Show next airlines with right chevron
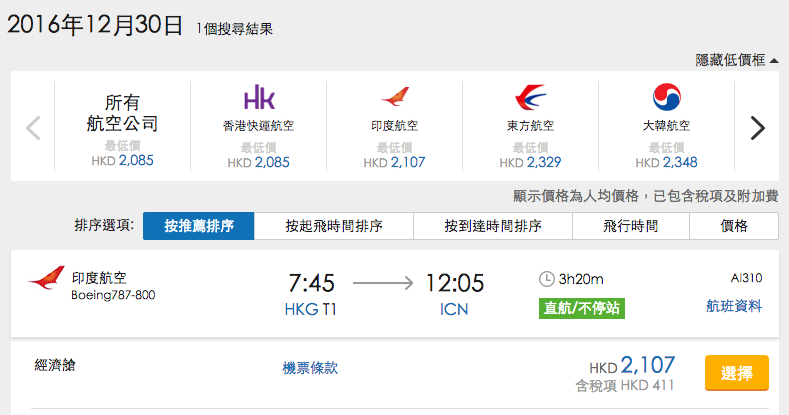789x415 pixels. point(757,128)
